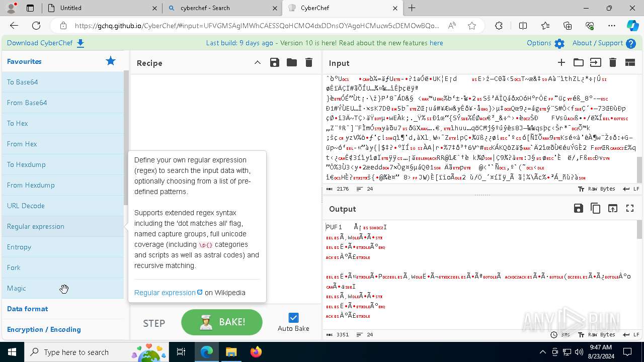
Task: Expand the Encryption / Encoding category
Action: click(x=63, y=329)
